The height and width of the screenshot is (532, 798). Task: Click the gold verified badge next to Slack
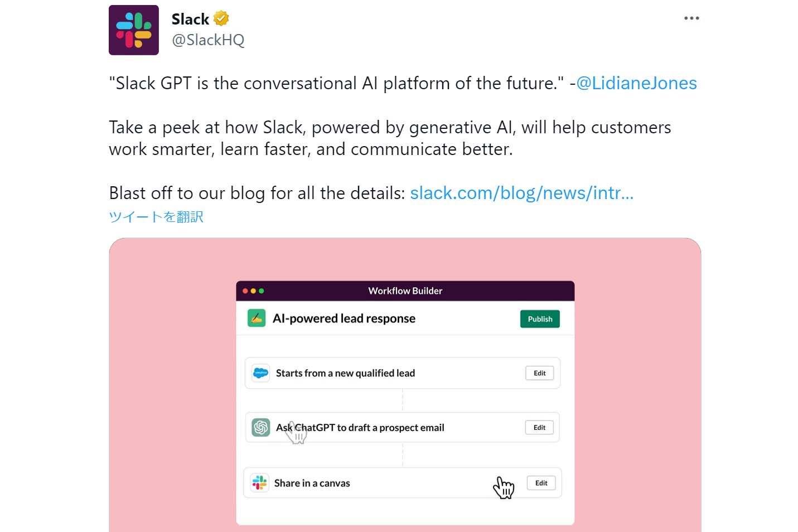click(221, 18)
